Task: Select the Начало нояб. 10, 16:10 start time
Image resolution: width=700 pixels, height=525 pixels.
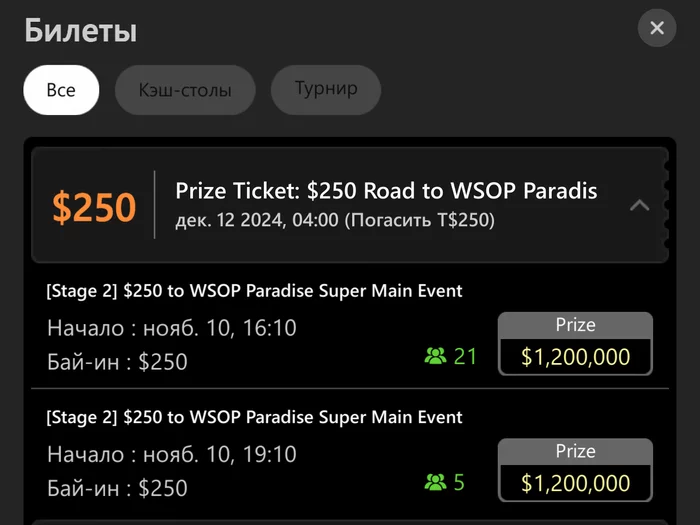Action: (172, 328)
